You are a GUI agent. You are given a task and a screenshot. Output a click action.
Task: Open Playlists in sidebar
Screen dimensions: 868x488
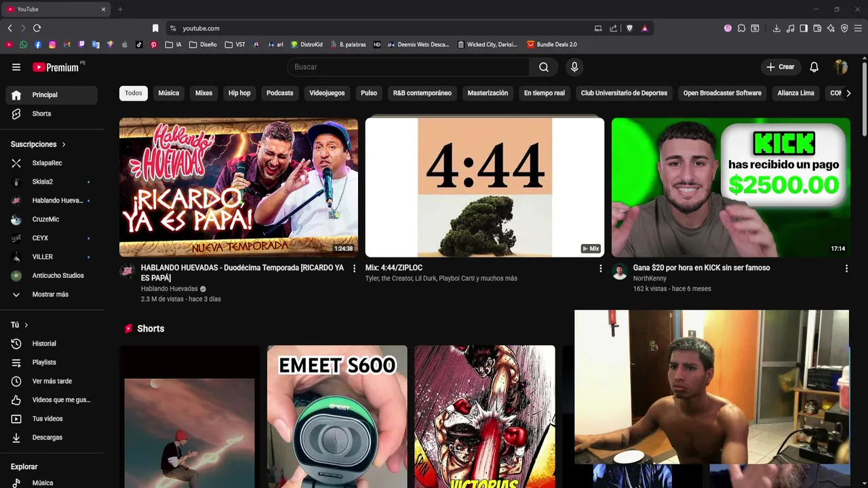52,363
